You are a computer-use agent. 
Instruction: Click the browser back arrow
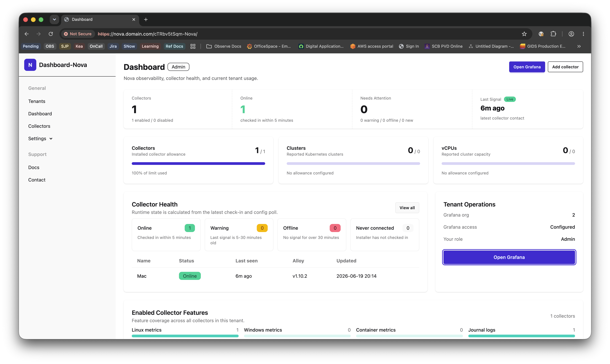[x=27, y=34]
